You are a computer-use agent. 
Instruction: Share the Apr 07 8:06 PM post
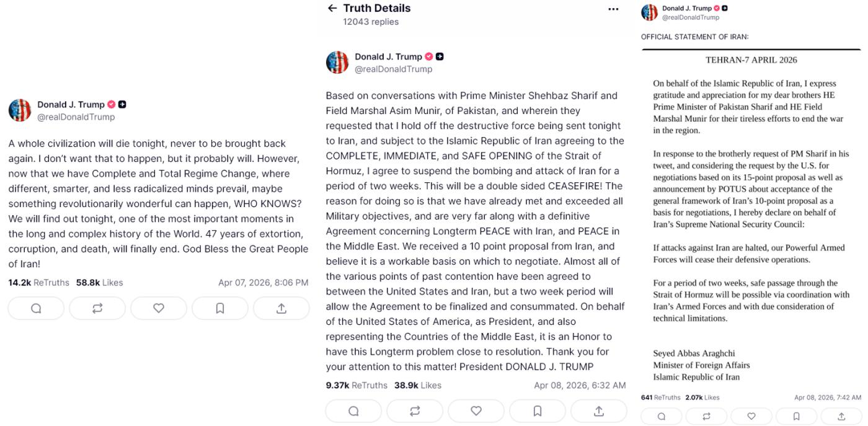pos(281,308)
